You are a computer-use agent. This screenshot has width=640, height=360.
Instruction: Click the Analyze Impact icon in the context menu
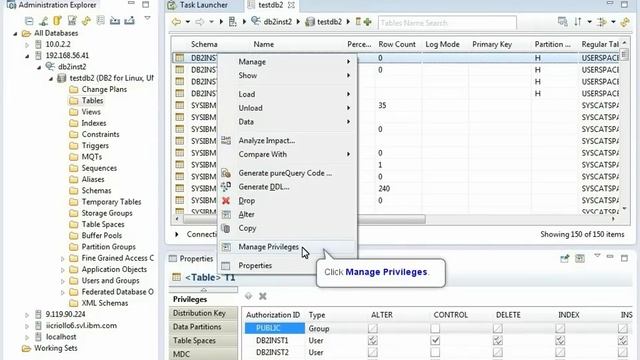click(x=226, y=141)
